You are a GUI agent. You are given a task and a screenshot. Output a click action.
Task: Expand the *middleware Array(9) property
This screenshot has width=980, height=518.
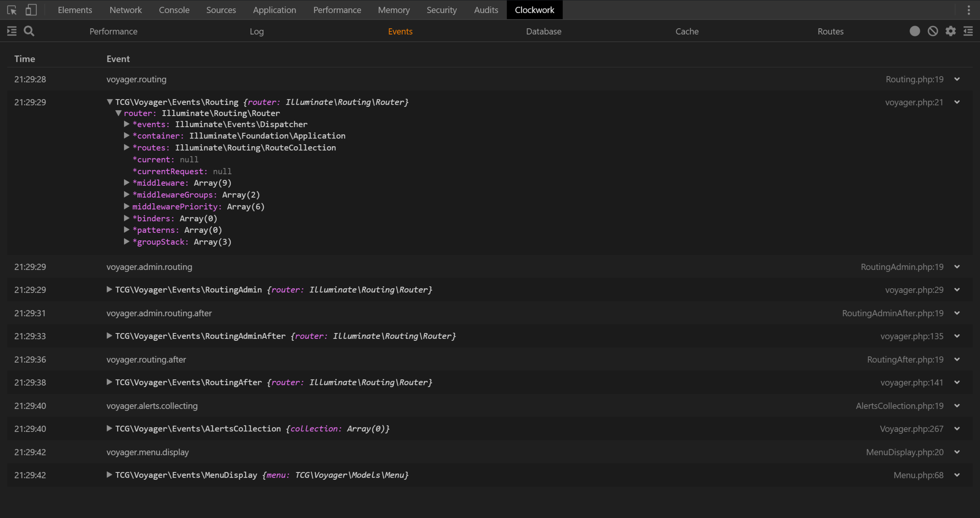pyautogui.click(x=126, y=183)
